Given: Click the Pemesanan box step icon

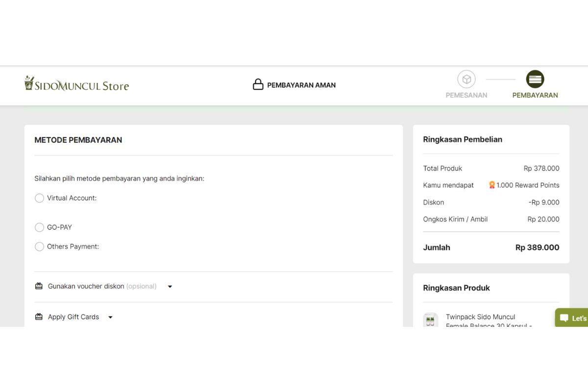Looking at the screenshot, I should (x=466, y=79).
